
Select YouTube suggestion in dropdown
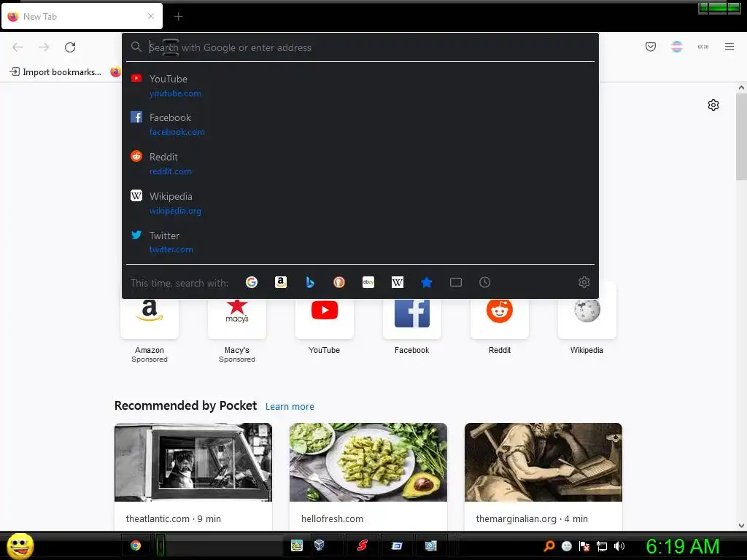(360, 86)
